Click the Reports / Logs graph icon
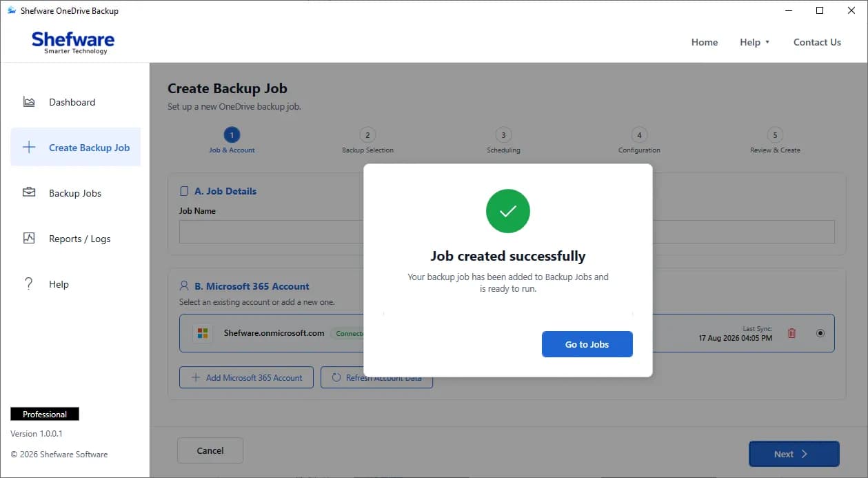 (29, 238)
